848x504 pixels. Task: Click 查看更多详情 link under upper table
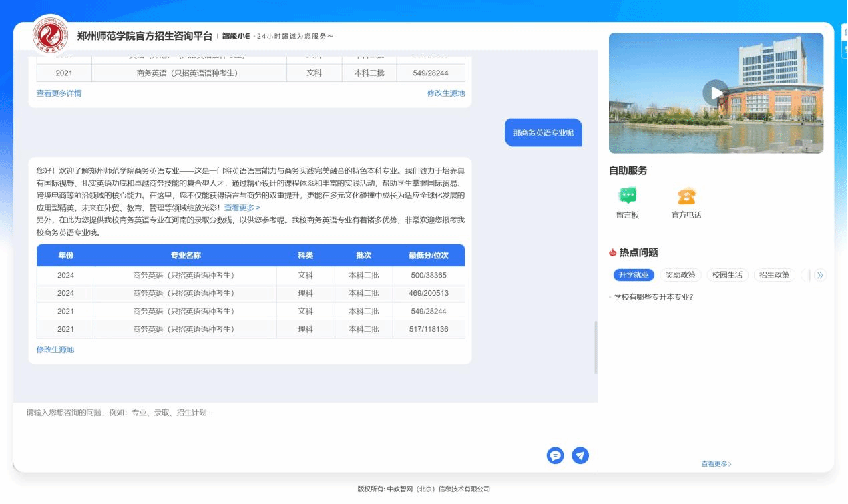[x=59, y=93]
